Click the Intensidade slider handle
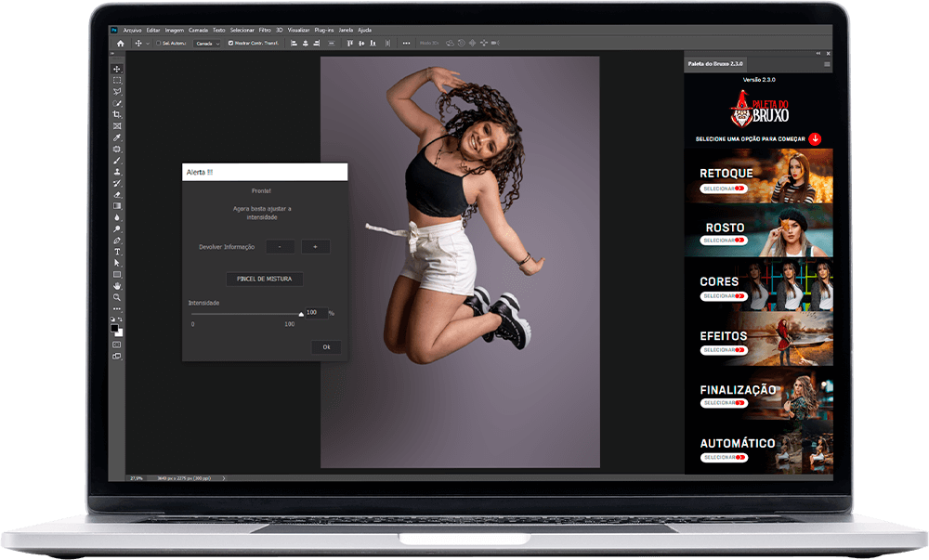 (300, 315)
